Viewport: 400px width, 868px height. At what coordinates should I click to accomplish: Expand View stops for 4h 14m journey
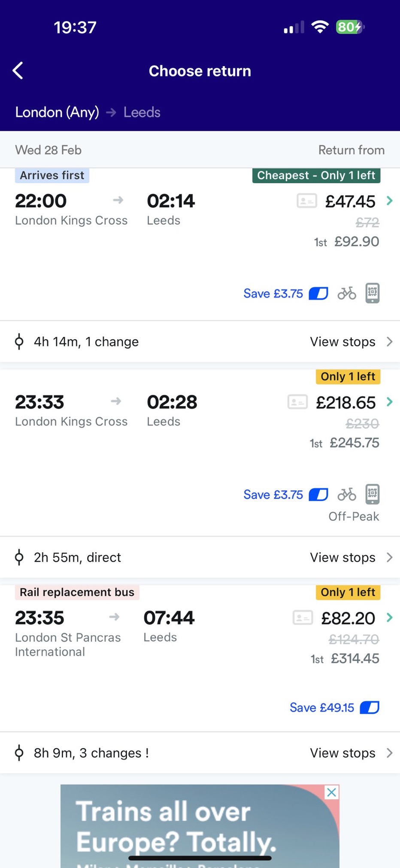pos(350,342)
